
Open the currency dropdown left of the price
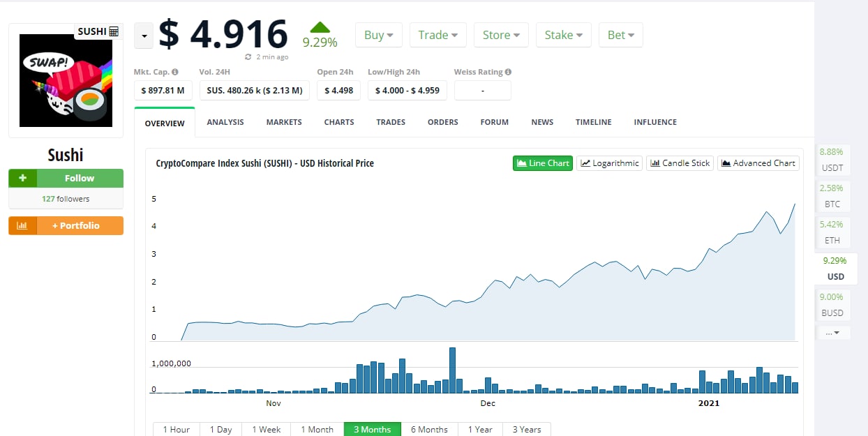tap(143, 35)
